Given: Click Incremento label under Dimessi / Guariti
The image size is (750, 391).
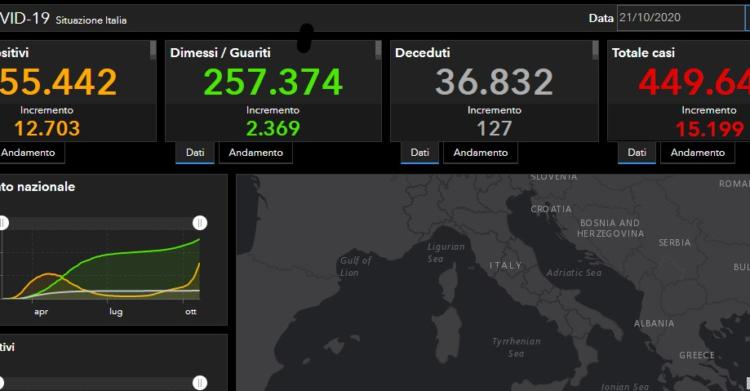Looking at the screenshot, I should pyautogui.click(x=273, y=111).
